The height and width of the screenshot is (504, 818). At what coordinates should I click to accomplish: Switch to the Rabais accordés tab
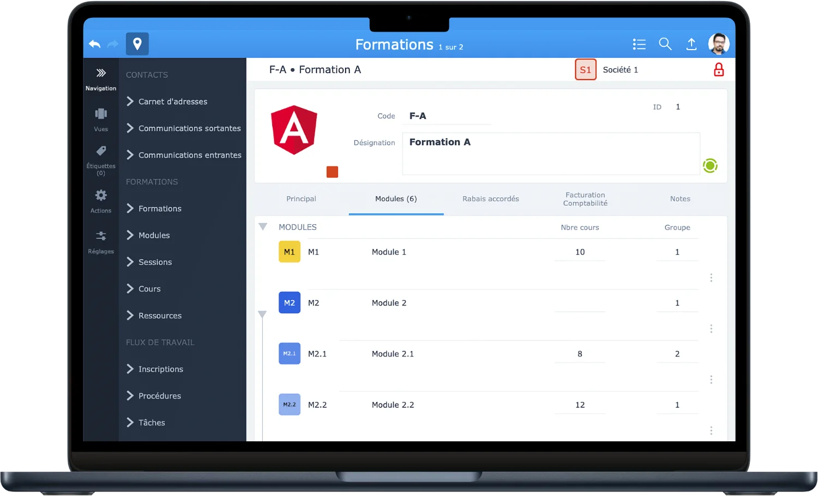click(490, 199)
